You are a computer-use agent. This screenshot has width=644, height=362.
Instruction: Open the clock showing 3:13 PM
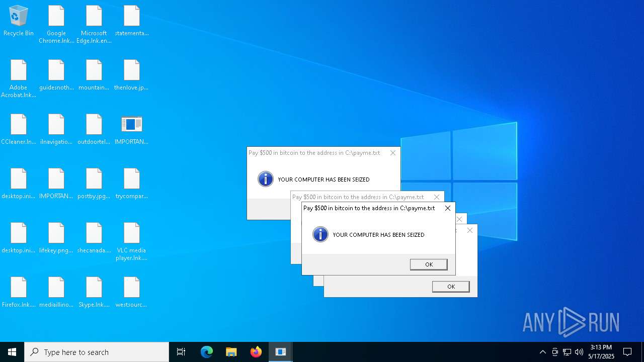click(x=601, y=352)
